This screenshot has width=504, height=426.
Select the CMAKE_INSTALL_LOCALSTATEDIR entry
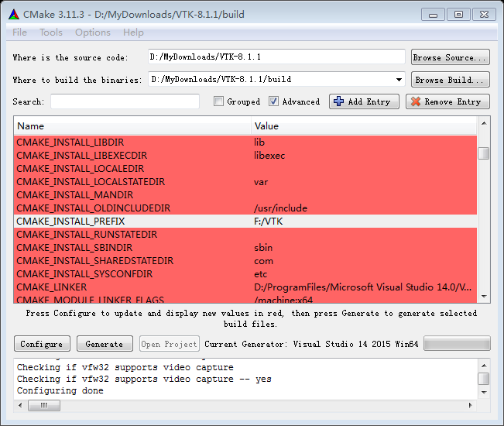245,182
